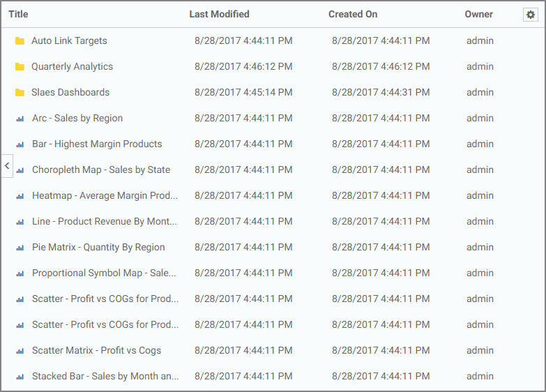Image resolution: width=546 pixels, height=392 pixels.
Task: Sort list by Last Modified column header
Action: [x=219, y=14]
